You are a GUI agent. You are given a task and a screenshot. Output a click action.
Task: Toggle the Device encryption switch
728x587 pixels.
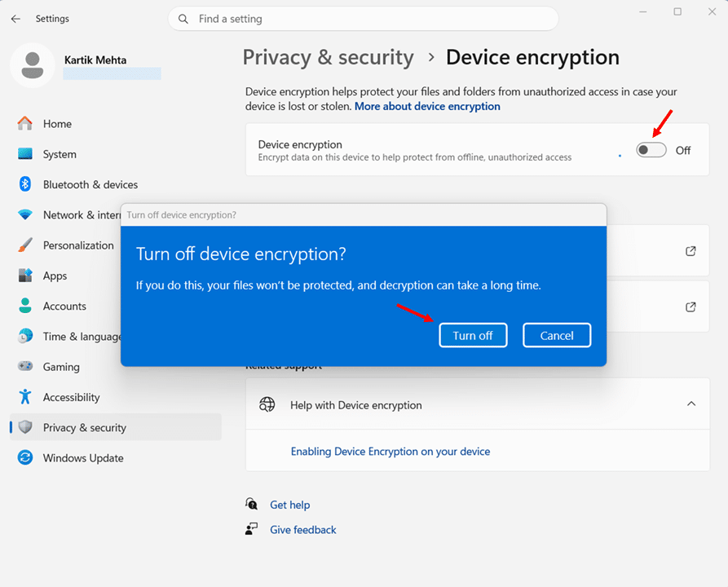(651, 150)
